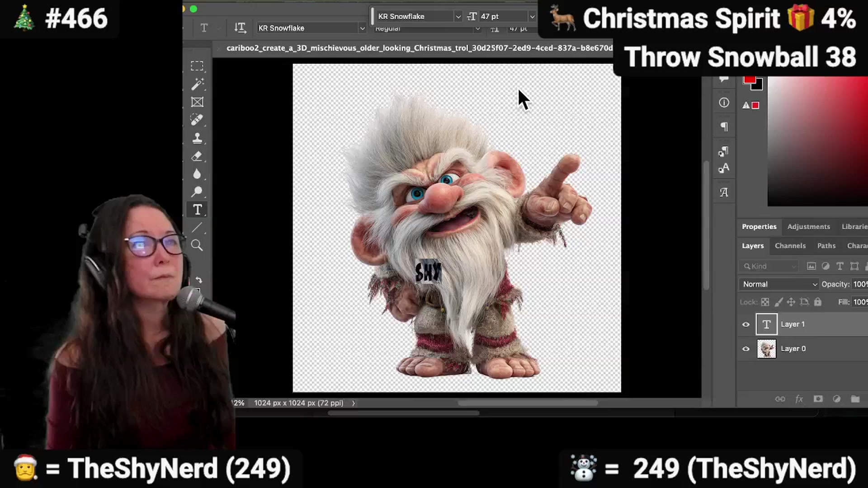Hide Layer 1 with eye icon

tap(746, 324)
